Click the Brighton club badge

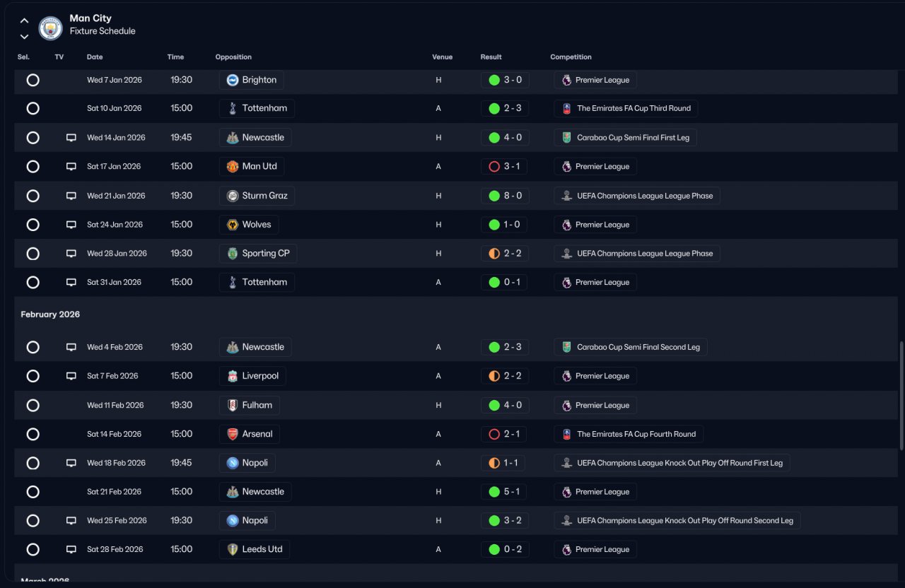click(x=232, y=80)
